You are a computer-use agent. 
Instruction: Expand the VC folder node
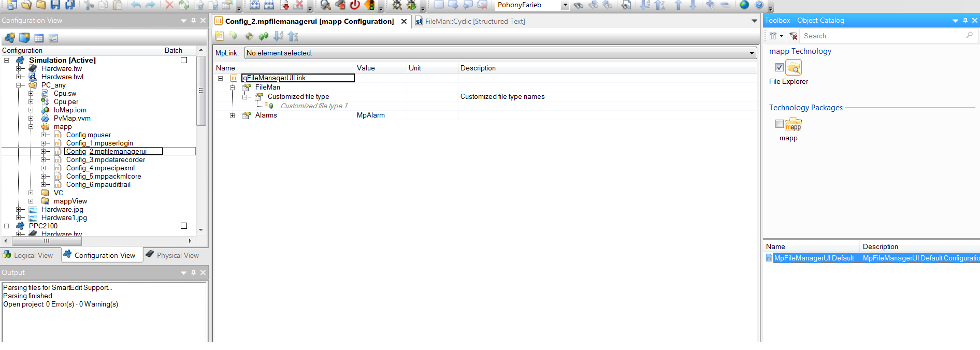coord(31,193)
